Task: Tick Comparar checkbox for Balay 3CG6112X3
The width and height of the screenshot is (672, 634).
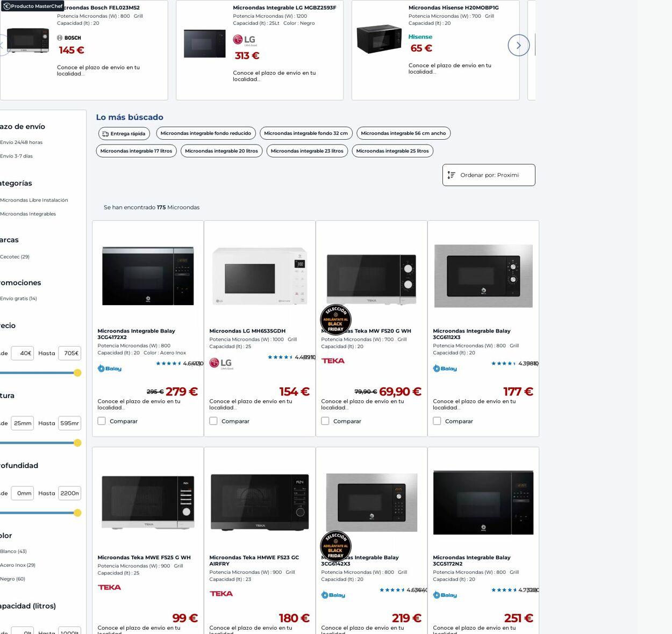Action: [x=437, y=421]
